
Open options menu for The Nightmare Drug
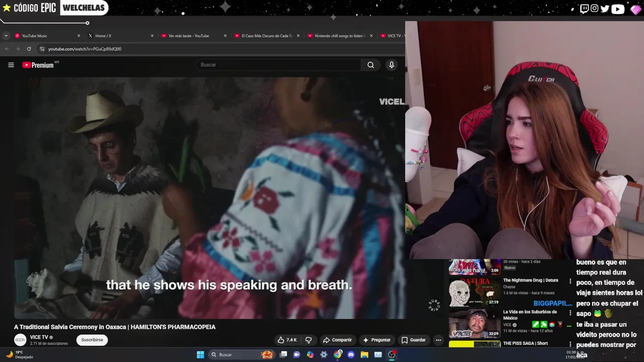(x=570, y=281)
